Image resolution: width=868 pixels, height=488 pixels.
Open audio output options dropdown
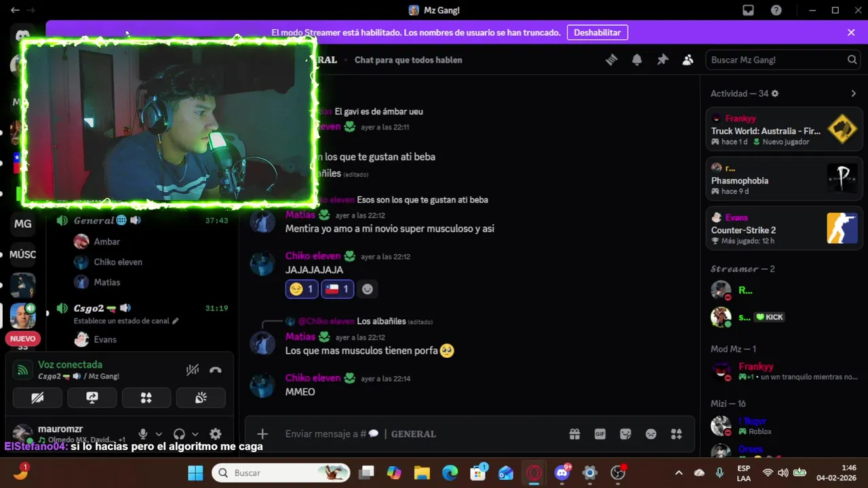[195, 434]
